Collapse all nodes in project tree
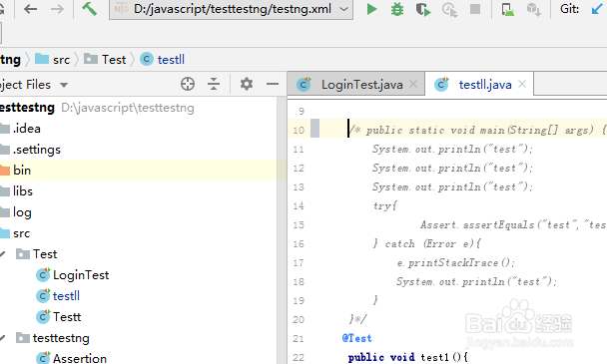 pos(214,84)
